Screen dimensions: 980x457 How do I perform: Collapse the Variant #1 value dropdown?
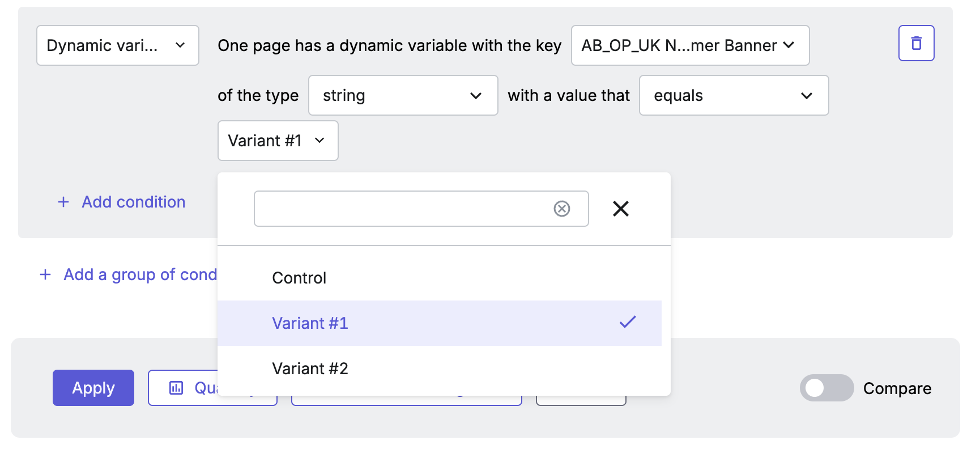(x=278, y=141)
